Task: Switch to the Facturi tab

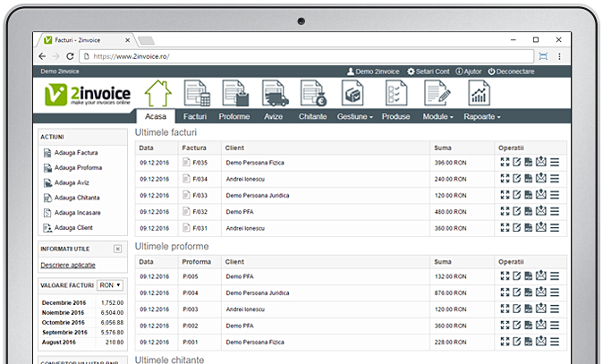Action: pos(194,117)
